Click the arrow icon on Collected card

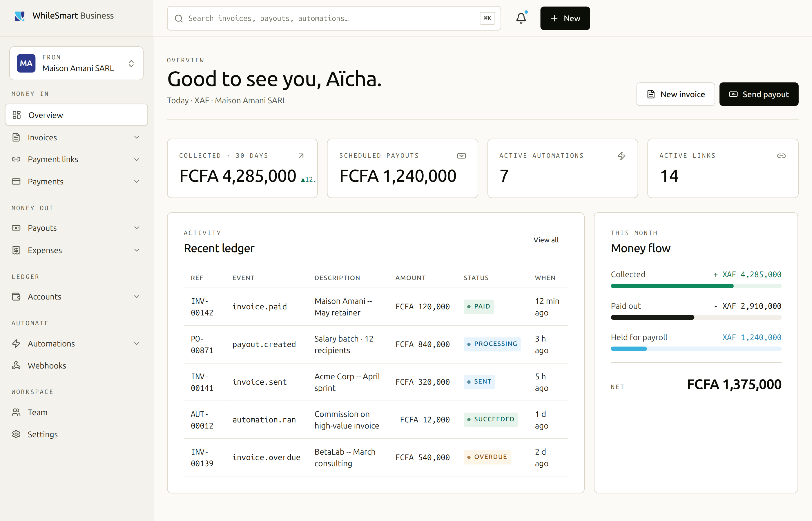301,156
